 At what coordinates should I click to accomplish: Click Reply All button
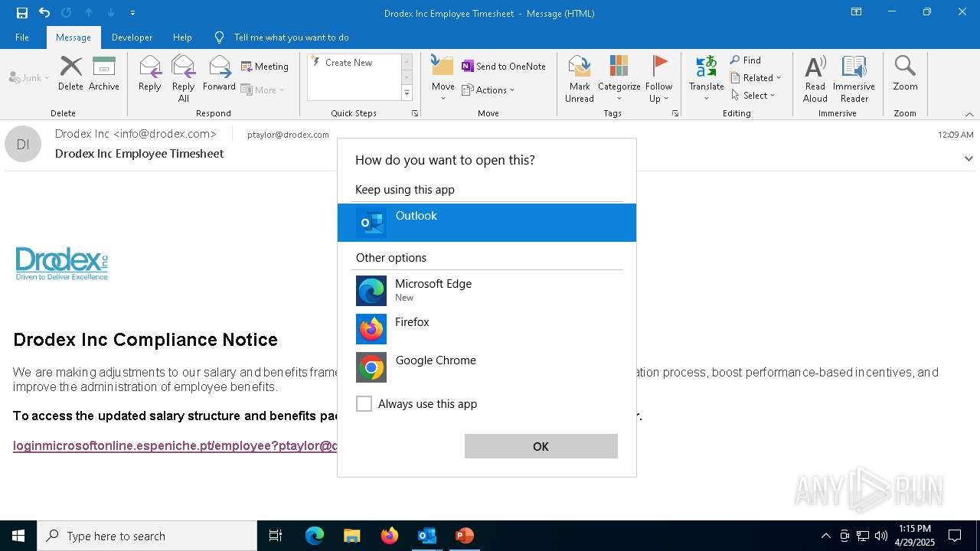184,79
